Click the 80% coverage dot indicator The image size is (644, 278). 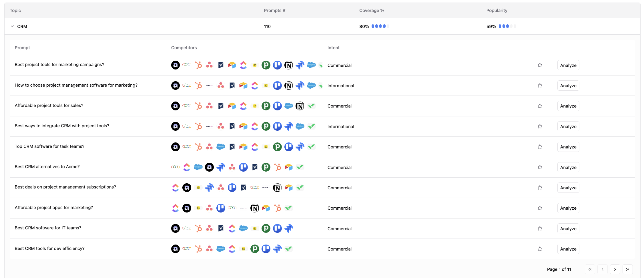[x=380, y=26]
